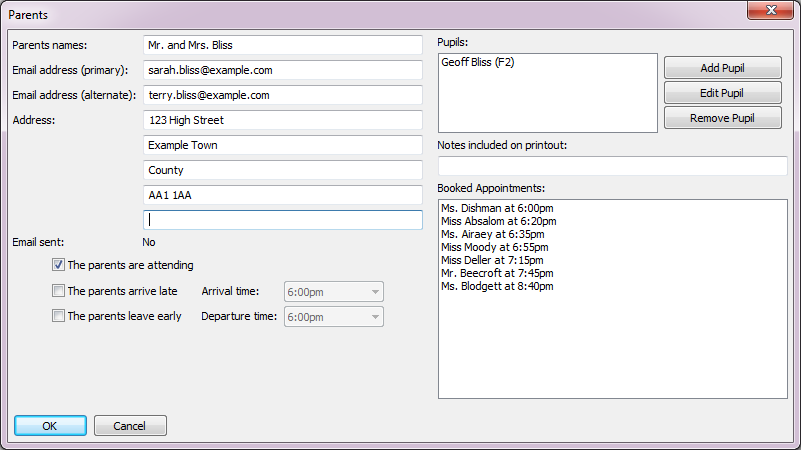Click the Example Town address field
This screenshot has width=801, height=450.
282,145
